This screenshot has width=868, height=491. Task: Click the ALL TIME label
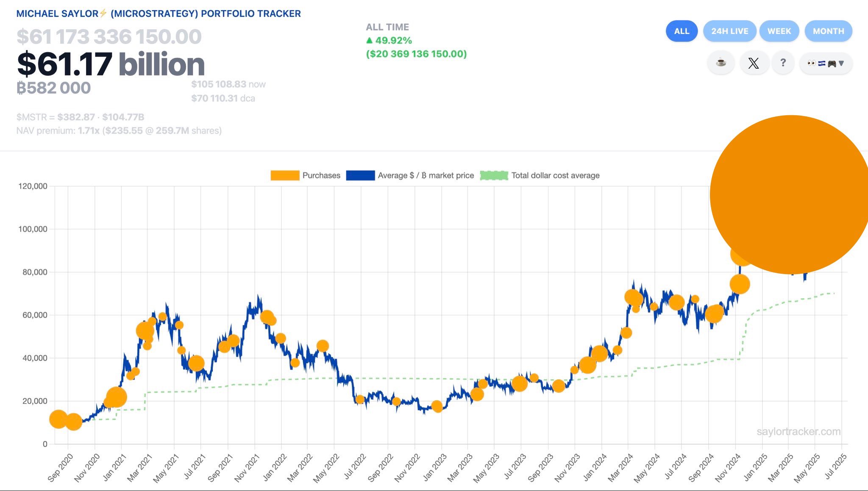(x=387, y=27)
